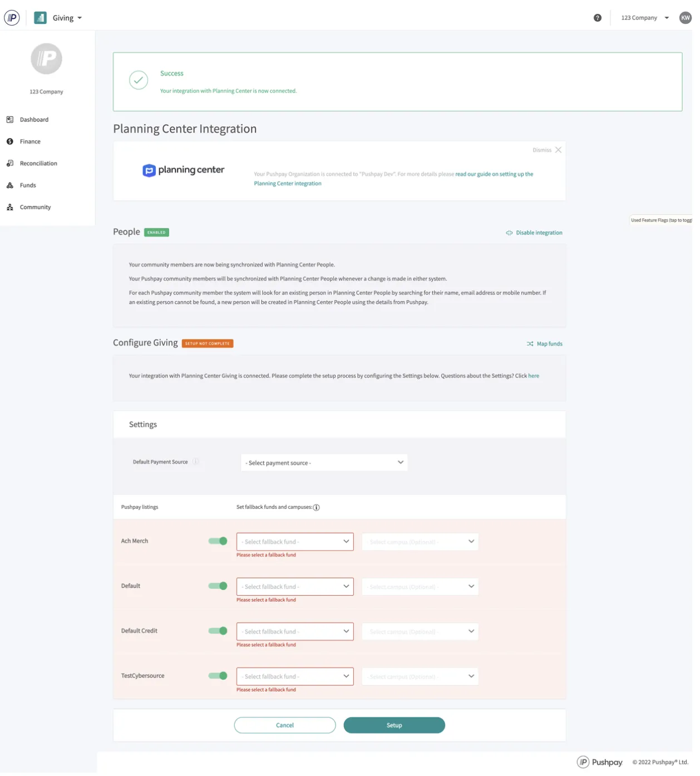
Task: Disable the Ach Merch listing
Action: click(x=217, y=541)
